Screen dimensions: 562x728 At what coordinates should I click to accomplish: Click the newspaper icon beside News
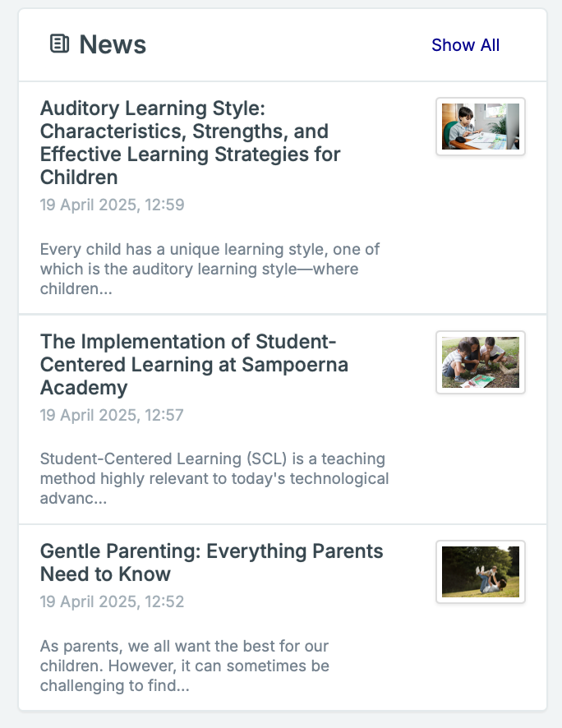pyautogui.click(x=59, y=44)
